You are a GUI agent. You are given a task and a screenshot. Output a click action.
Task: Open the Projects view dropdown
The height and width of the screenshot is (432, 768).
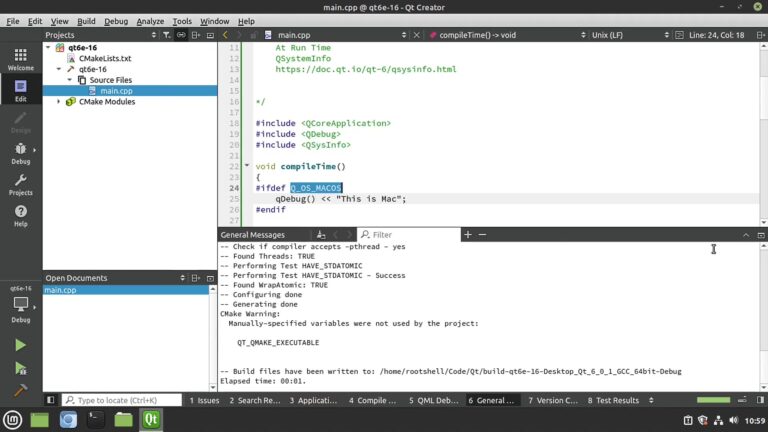pos(101,35)
